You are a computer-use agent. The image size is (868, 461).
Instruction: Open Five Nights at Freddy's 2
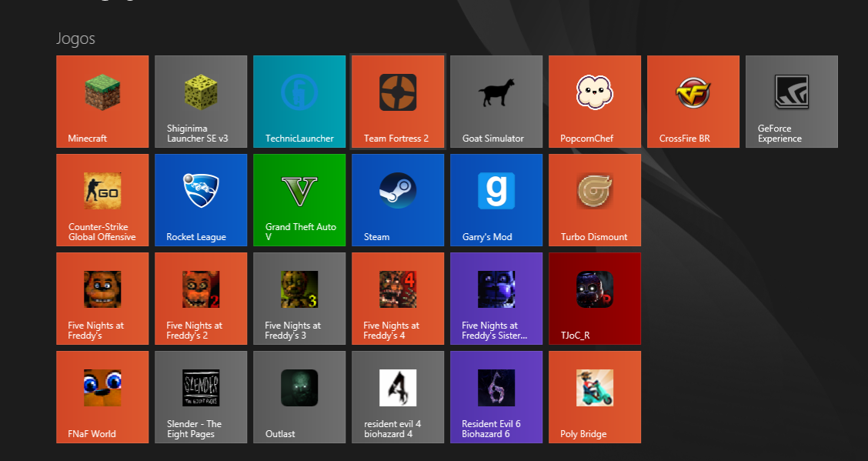tap(201, 299)
